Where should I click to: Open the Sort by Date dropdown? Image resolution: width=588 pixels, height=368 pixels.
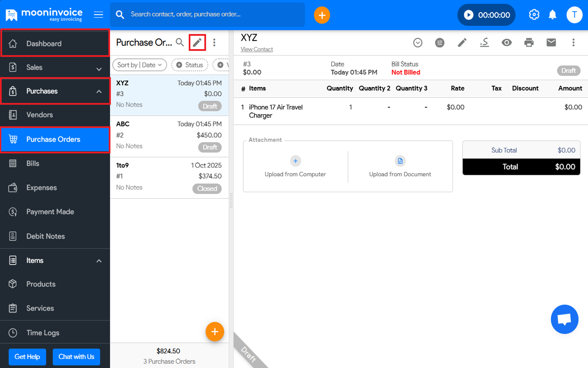(140, 65)
